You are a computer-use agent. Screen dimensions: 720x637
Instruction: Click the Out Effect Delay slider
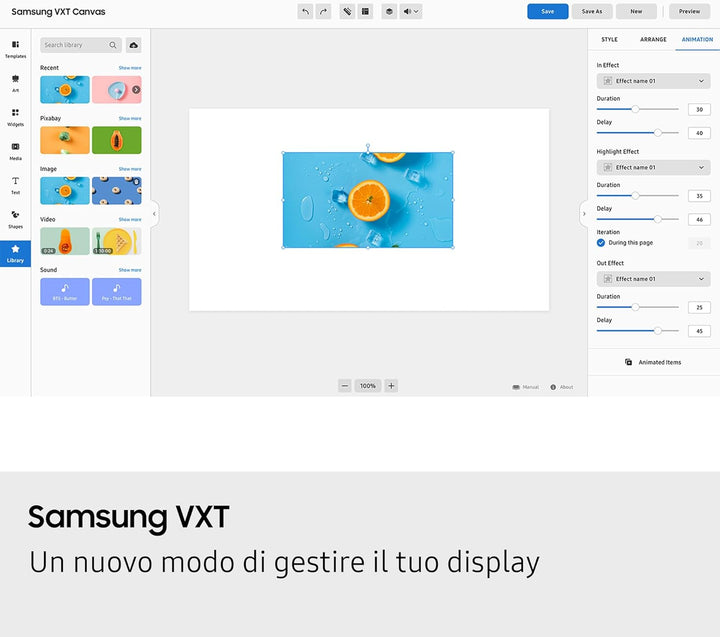637,331
